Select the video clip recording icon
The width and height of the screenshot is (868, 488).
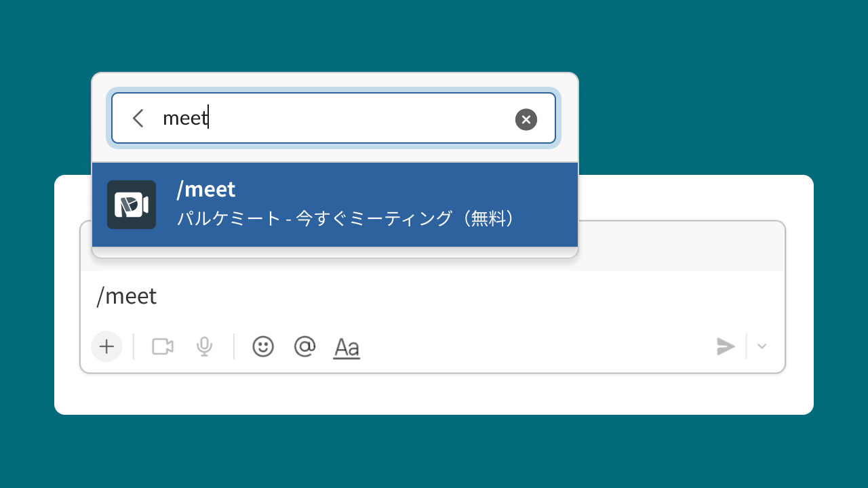162,346
